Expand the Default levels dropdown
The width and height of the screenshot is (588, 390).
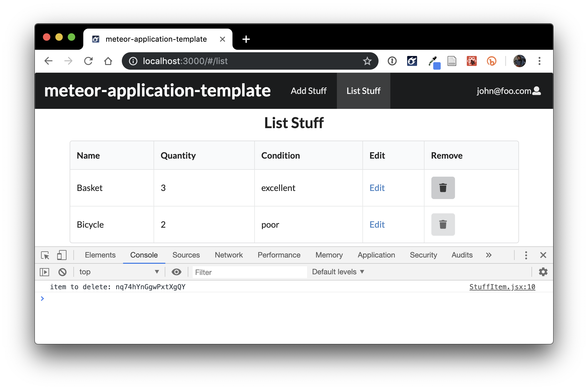click(x=338, y=272)
